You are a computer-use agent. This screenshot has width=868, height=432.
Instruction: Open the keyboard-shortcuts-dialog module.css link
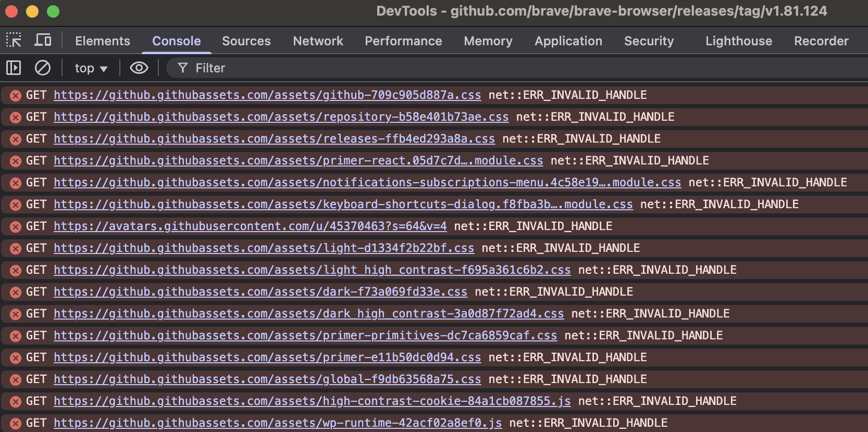[x=343, y=205]
